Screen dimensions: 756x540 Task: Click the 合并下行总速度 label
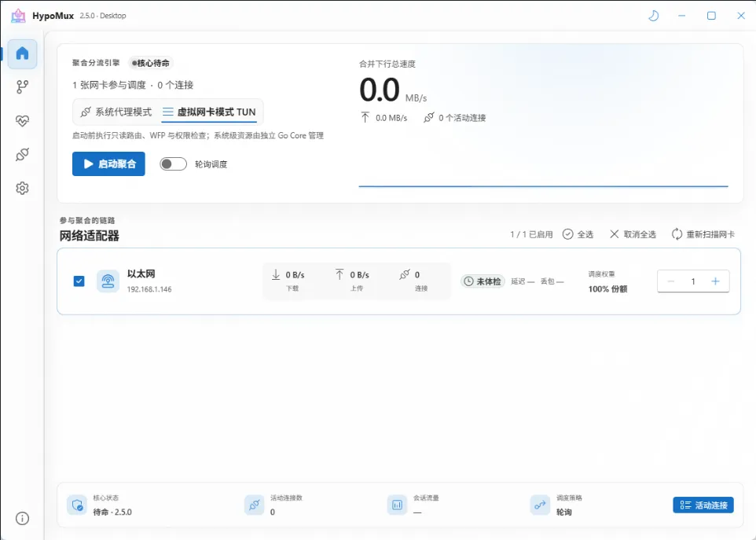(x=387, y=64)
